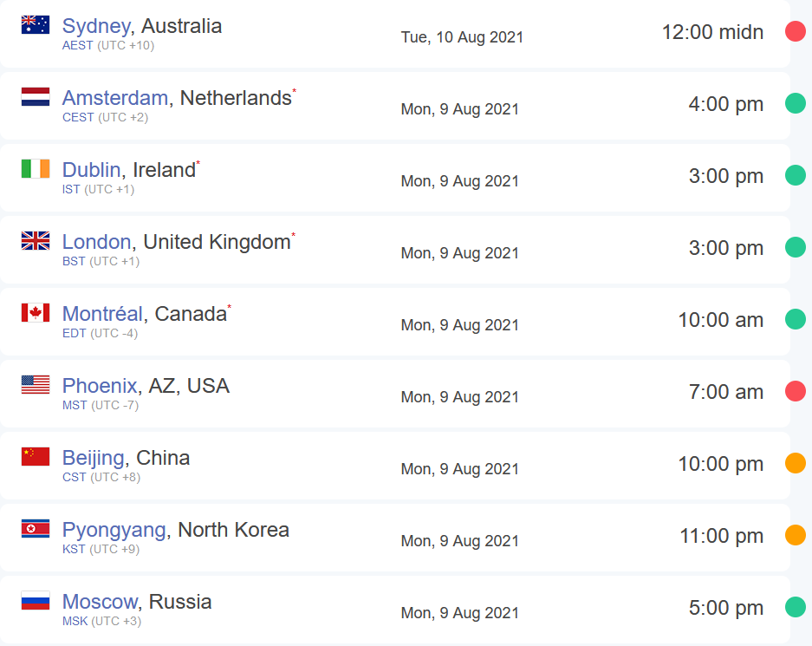812x646 pixels.
Task: Open the Moscow city link
Action: point(100,602)
